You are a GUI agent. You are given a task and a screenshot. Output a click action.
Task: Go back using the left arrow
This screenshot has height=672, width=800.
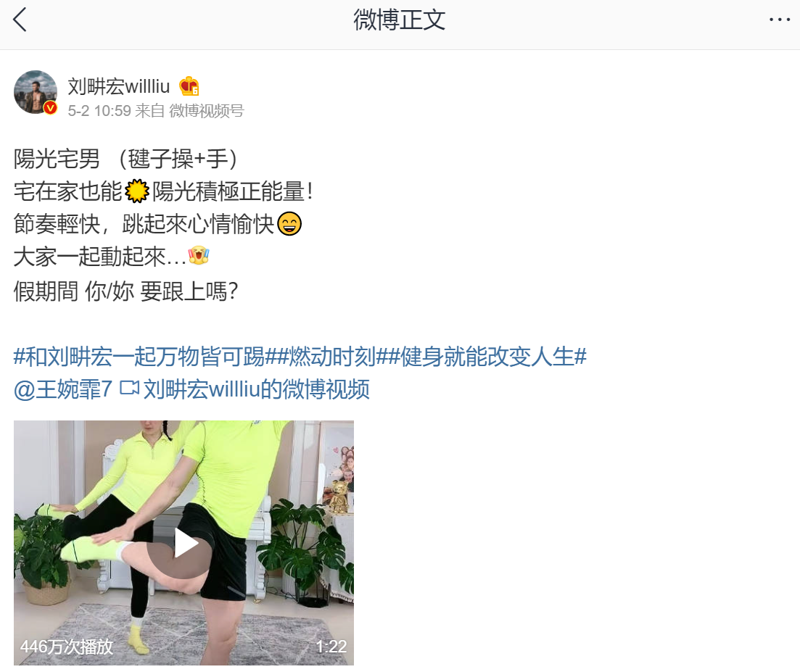(x=20, y=20)
